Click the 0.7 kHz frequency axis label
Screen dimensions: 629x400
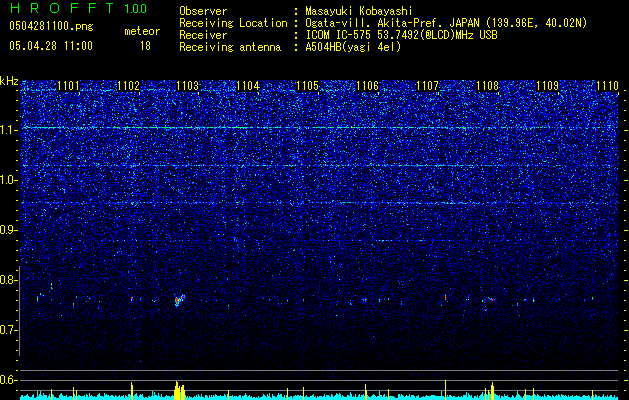(9, 330)
